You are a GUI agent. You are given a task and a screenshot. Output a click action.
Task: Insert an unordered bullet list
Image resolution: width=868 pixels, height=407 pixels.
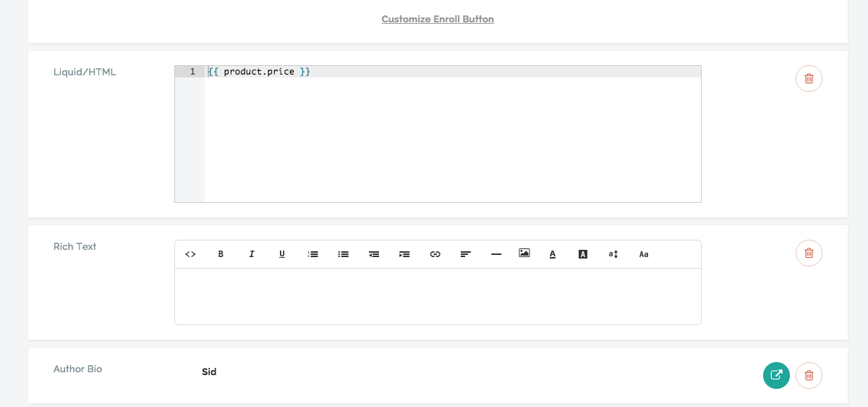[344, 254]
